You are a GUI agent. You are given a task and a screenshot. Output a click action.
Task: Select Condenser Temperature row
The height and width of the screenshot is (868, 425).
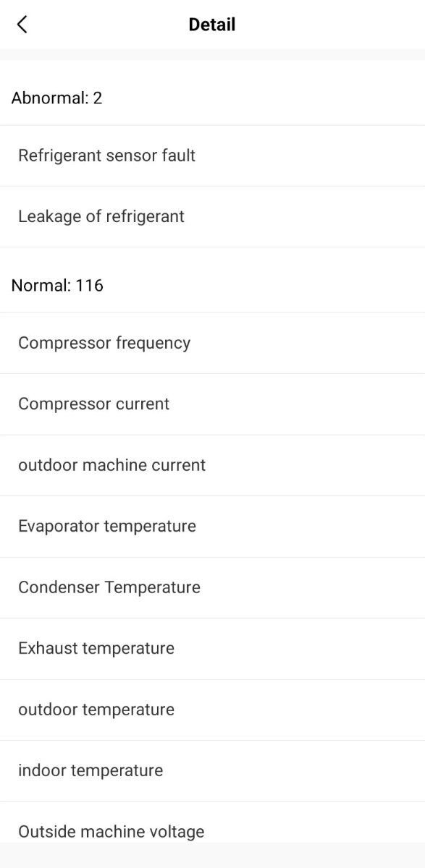212,587
